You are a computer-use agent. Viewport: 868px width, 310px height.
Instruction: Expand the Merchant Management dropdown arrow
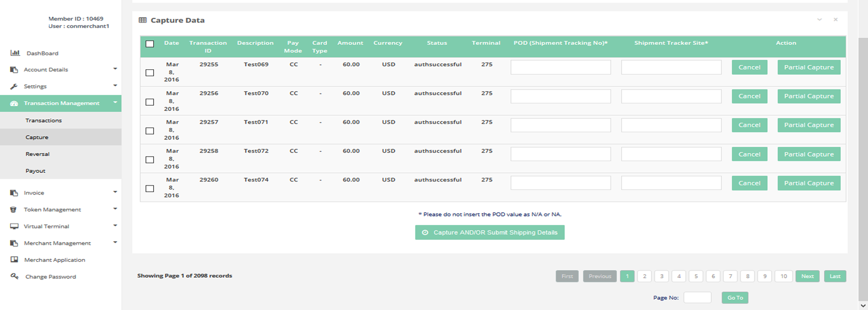(115, 243)
